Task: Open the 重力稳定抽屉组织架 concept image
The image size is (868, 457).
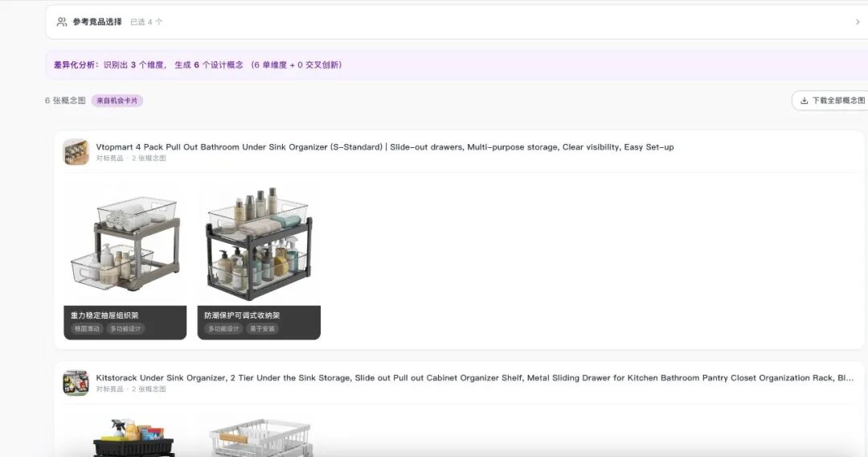Action: [125, 243]
